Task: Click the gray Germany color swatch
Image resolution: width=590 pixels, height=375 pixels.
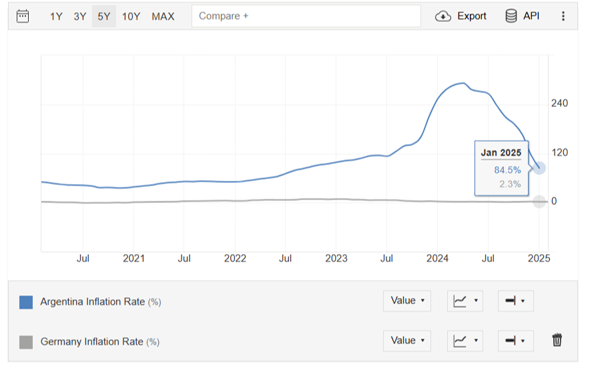Action: (x=26, y=342)
